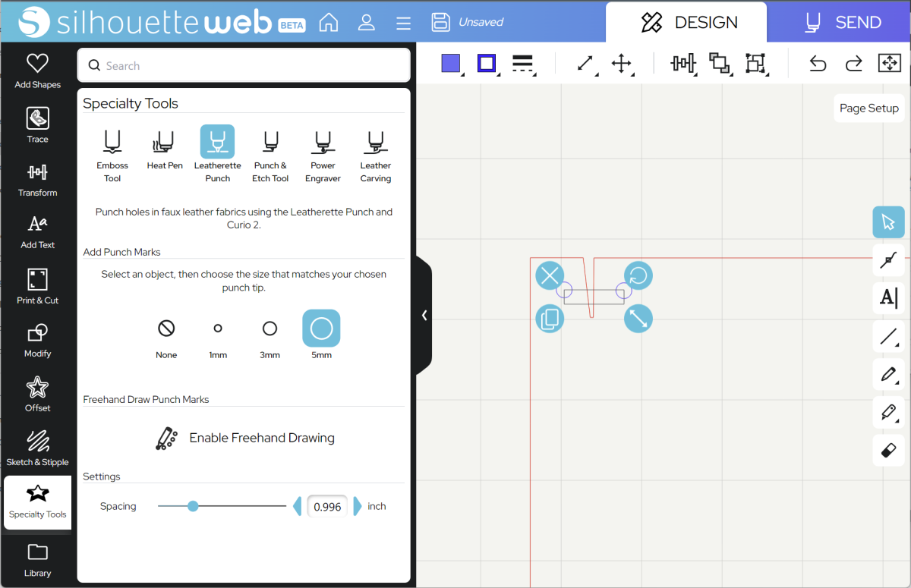The width and height of the screenshot is (911, 588).
Task: Click the fit-to-screen pan icon
Action: click(890, 63)
